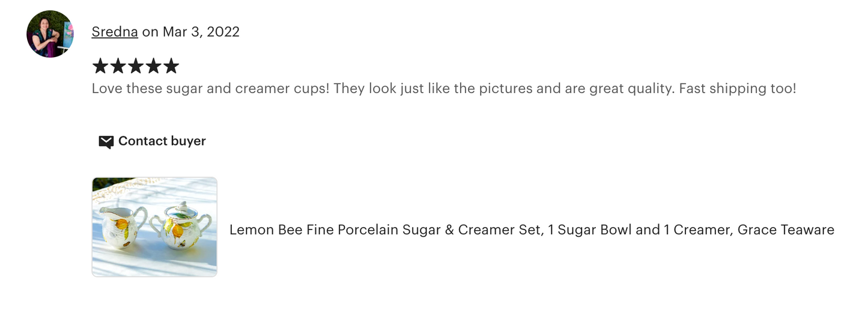Click the "Love these sugar and creamer cups!" sentence
This screenshot has height=325, width=868.
[x=210, y=88]
